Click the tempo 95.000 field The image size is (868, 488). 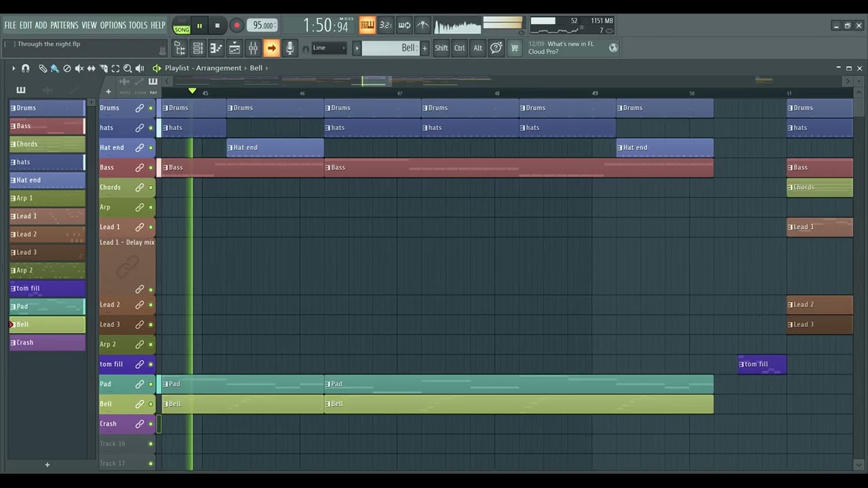click(262, 26)
